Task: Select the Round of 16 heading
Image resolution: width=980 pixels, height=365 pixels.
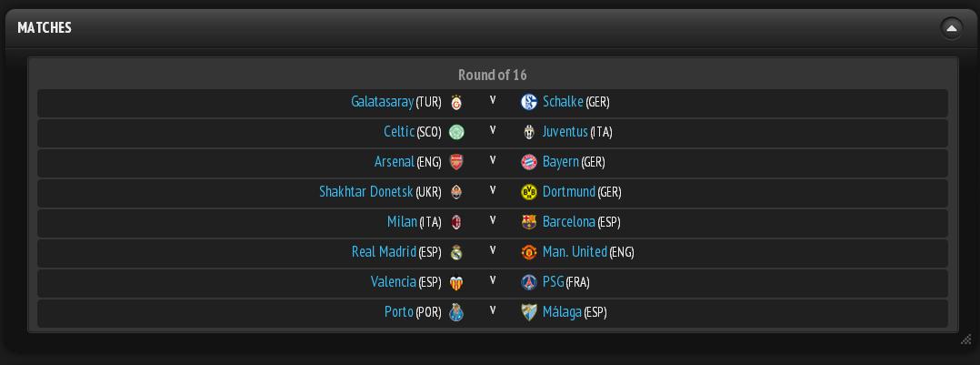Action: 493,76
